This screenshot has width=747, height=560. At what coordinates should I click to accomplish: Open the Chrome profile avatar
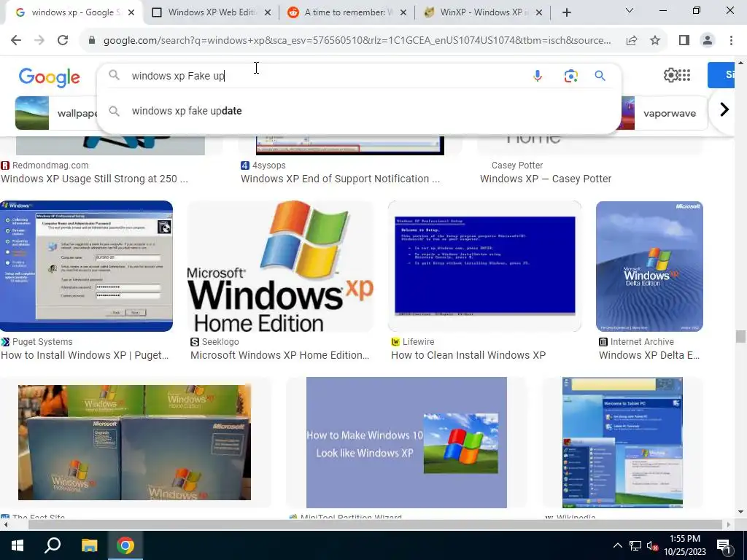pos(708,41)
